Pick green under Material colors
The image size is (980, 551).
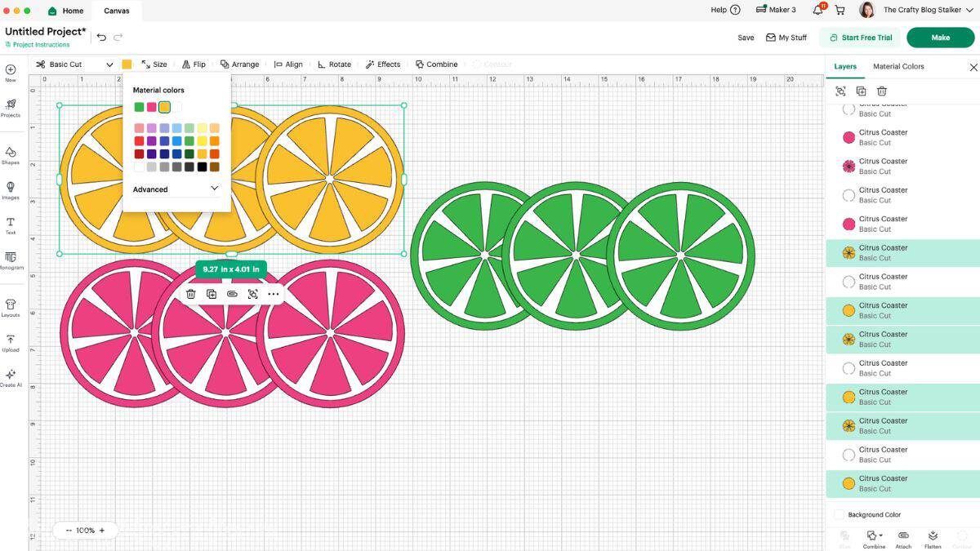[140, 107]
